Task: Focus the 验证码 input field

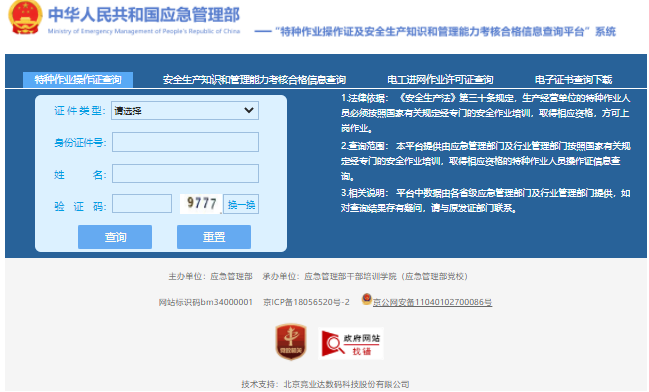Action: (x=142, y=204)
